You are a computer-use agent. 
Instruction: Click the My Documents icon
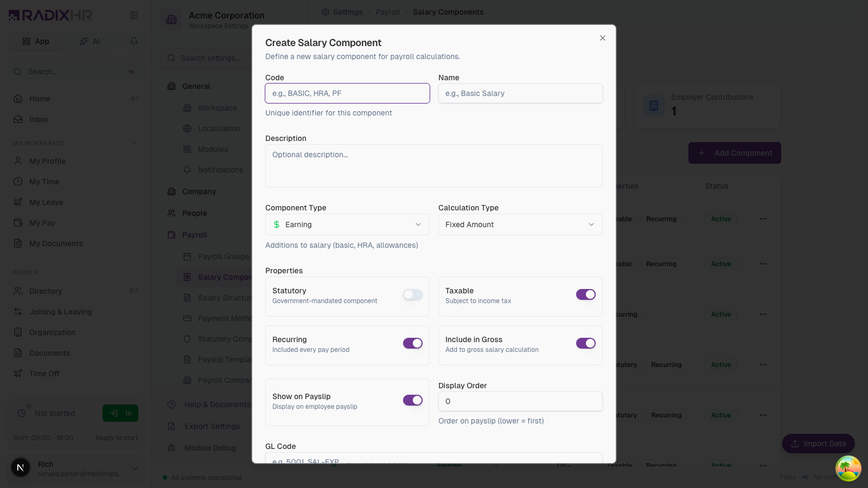(x=18, y=243)
